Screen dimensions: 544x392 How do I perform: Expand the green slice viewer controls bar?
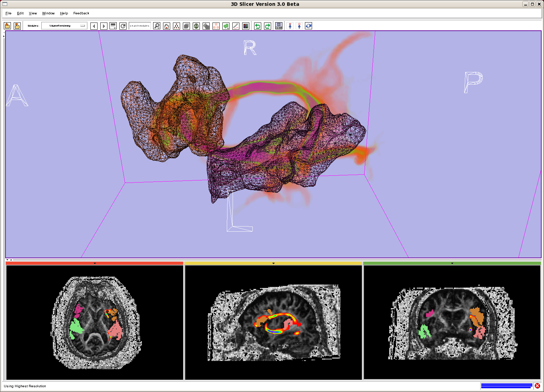[452, 263]
